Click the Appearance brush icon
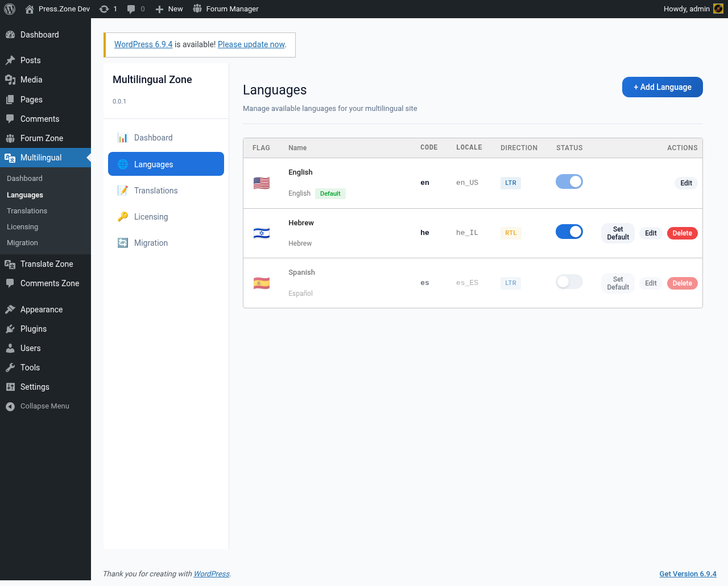The height and width of the screenshot is (586, 728). point(10,309)
